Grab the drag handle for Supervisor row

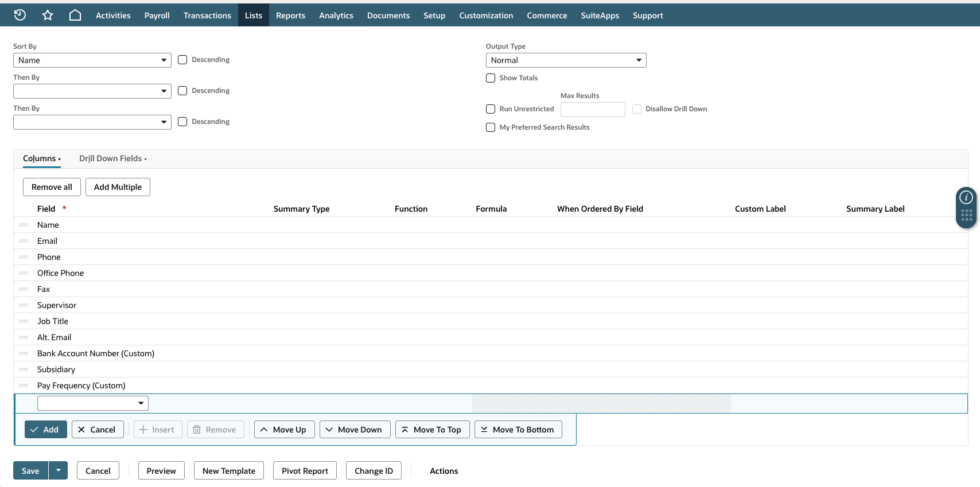[x=24, y=305]
